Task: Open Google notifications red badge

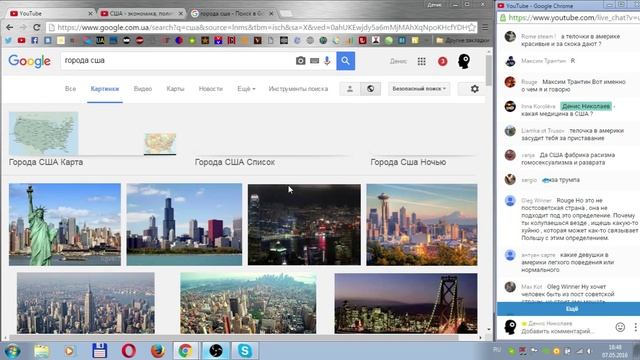Action: click(442, 61)
